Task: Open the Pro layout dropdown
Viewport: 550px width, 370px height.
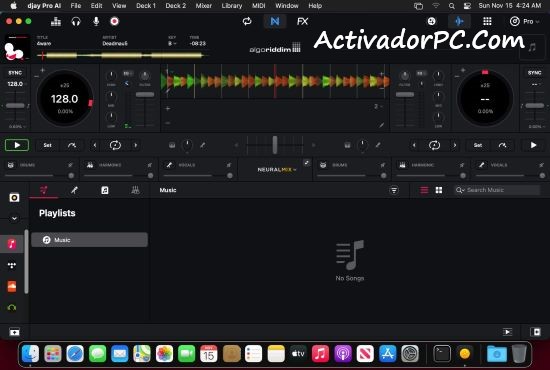Action: 524,22
